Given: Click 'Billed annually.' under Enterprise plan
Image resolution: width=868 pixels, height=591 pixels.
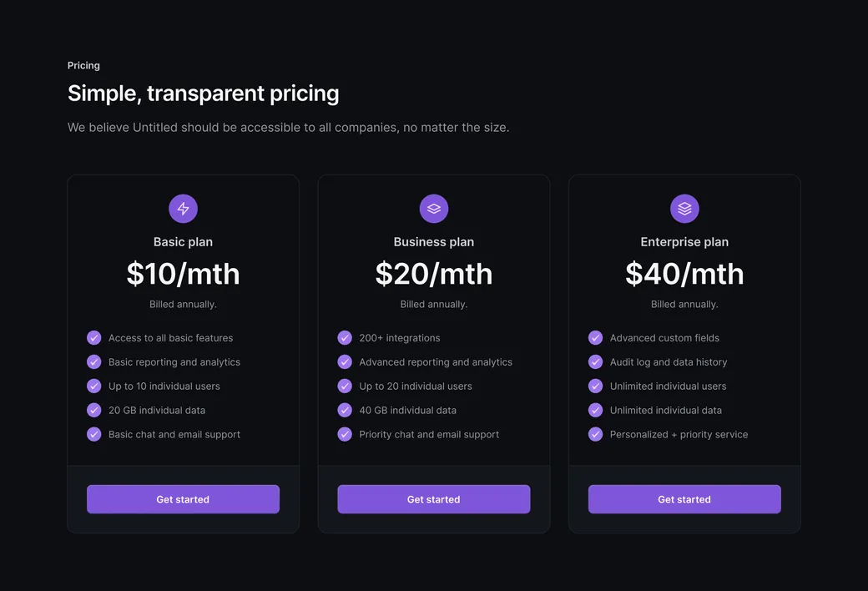Looking at the screenshot, I should pos(684,304).
